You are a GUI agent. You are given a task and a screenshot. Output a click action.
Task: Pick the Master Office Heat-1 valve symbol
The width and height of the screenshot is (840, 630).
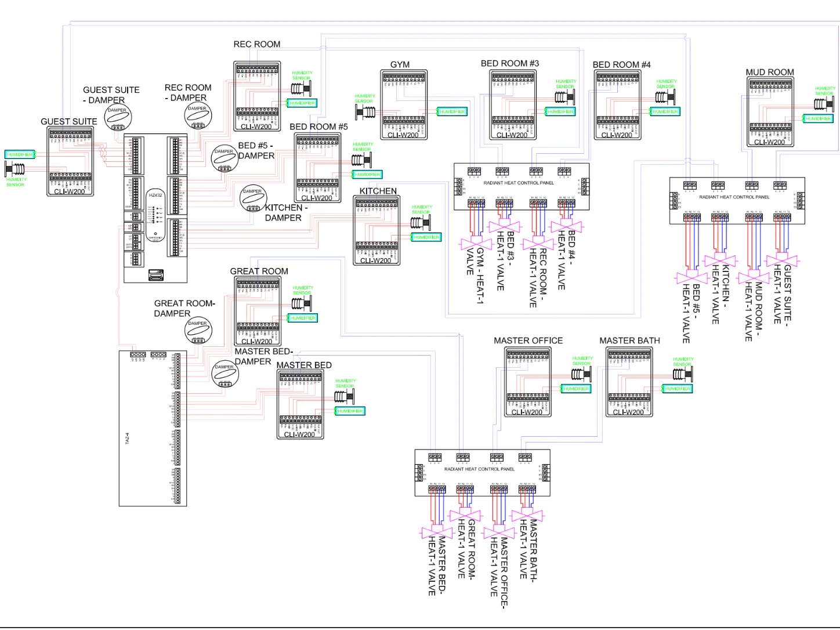click(498, 531)
